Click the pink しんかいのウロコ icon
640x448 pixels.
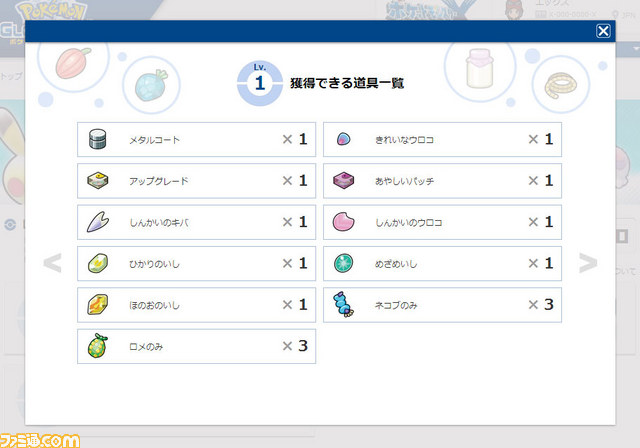343,222
